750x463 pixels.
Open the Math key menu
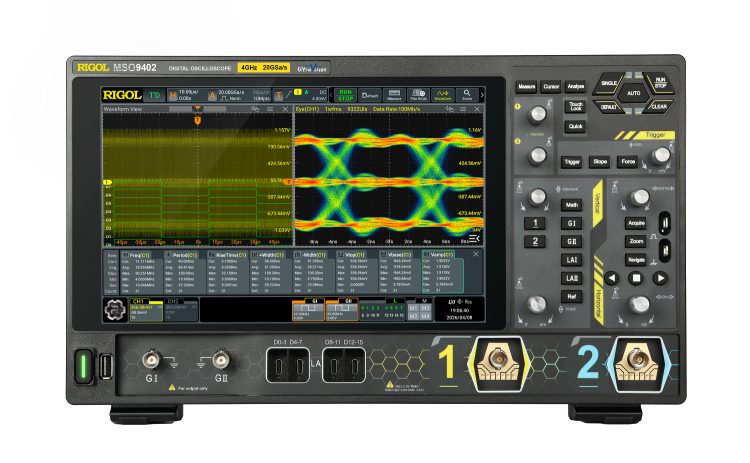[x=572, y=205]
